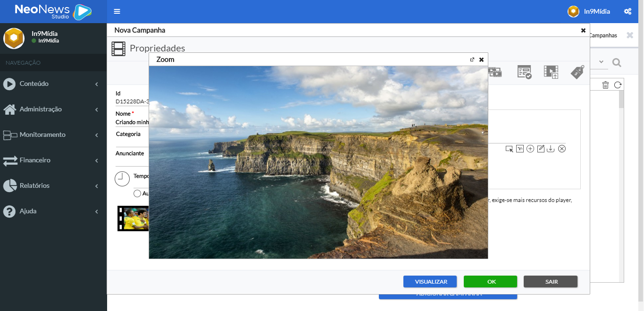
Task: Select the radio button below Tempo
Action: 137,193
